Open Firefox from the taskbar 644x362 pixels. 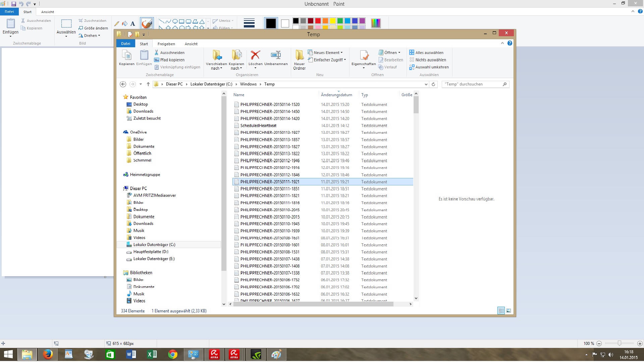click(x=48, y=354)
